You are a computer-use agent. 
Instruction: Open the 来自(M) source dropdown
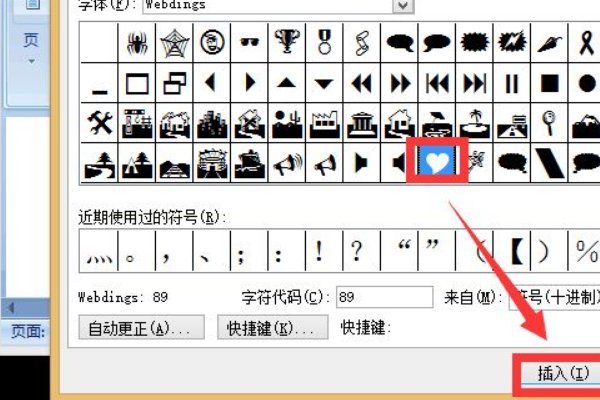tap(554, 297)
